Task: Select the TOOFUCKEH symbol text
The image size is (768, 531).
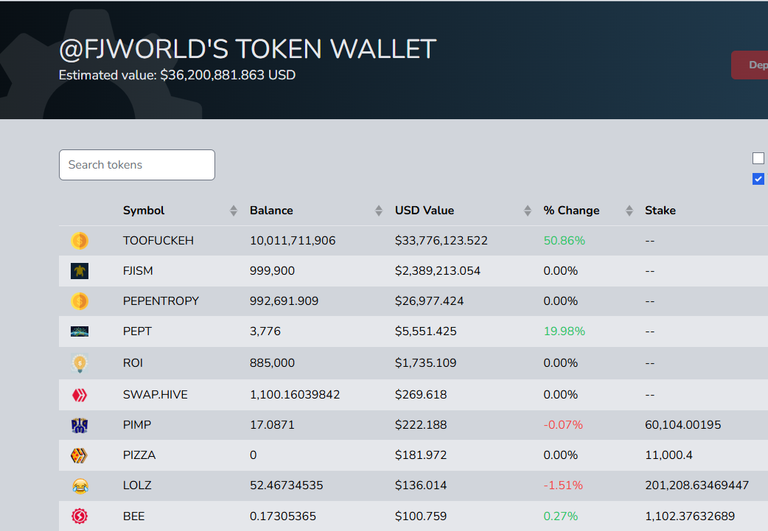Action: click(x=158, y=241)
